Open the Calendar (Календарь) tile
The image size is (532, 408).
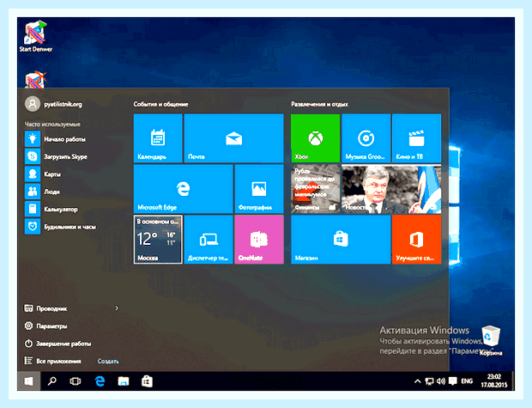point(158,138)
